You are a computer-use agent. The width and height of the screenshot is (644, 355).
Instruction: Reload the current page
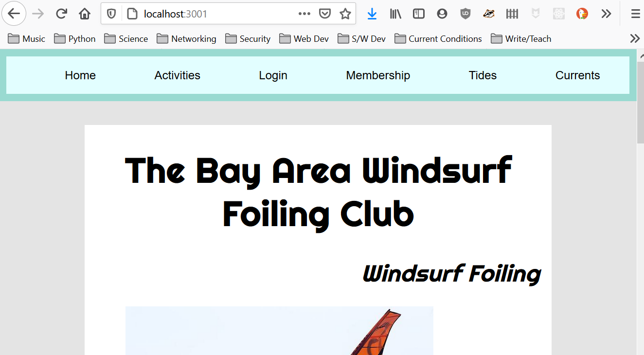[61, 14]
